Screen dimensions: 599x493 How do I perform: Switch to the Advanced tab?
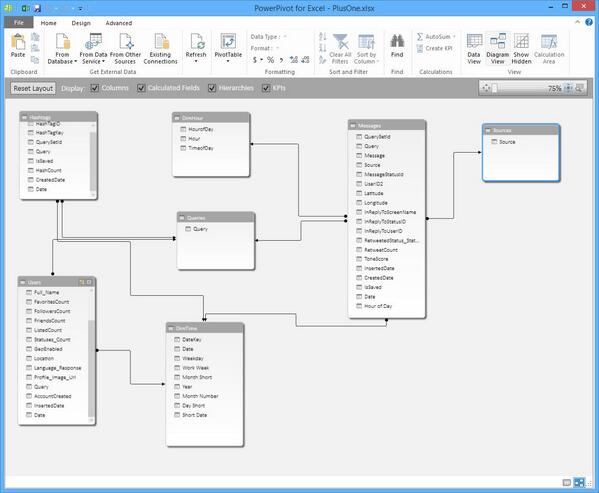tap(119, 23)
